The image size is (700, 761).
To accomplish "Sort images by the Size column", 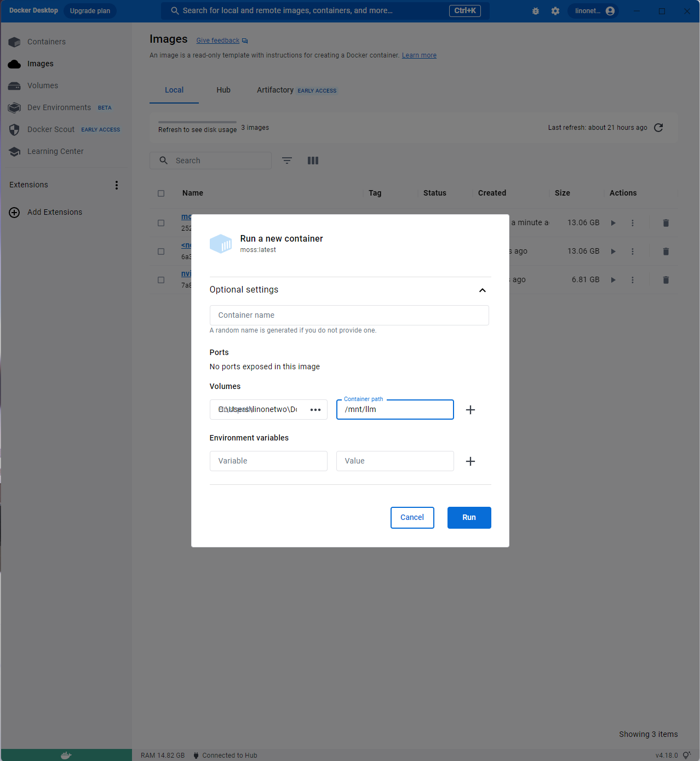I will [x=562, y=193].
